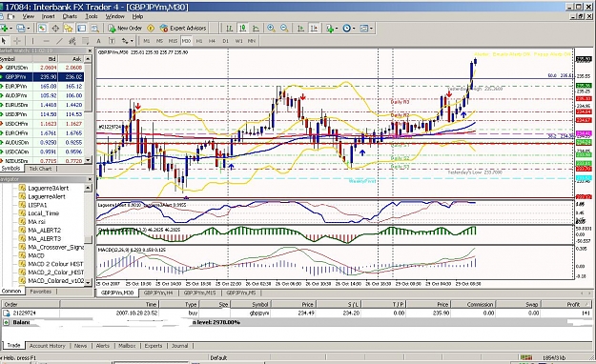The image size is (596, 364).
Task: Switch to M1 timeframe
Action: [x=146, y=41]
